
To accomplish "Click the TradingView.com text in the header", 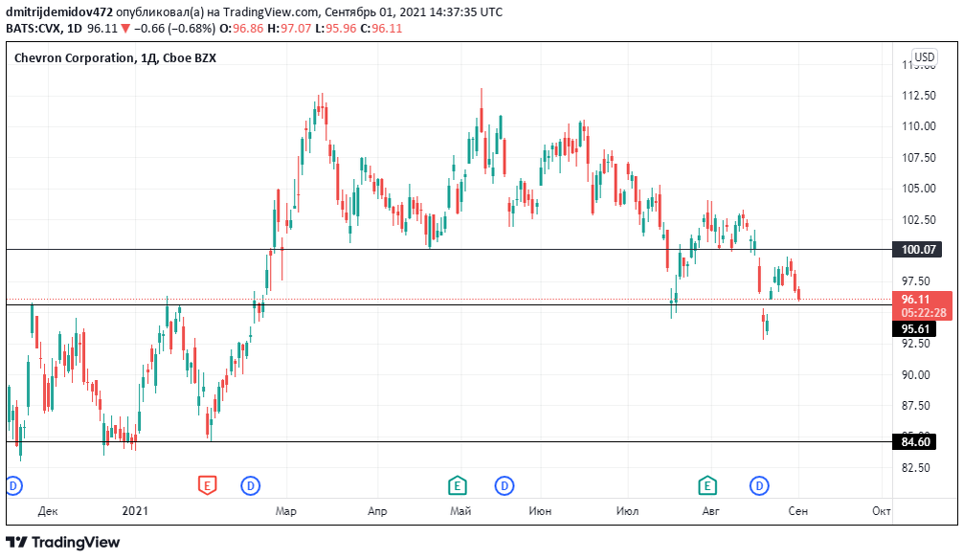I will 271,11.
